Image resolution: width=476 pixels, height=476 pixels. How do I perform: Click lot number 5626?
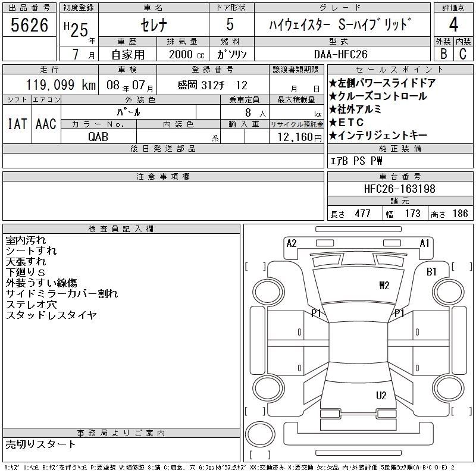[29, 25]
